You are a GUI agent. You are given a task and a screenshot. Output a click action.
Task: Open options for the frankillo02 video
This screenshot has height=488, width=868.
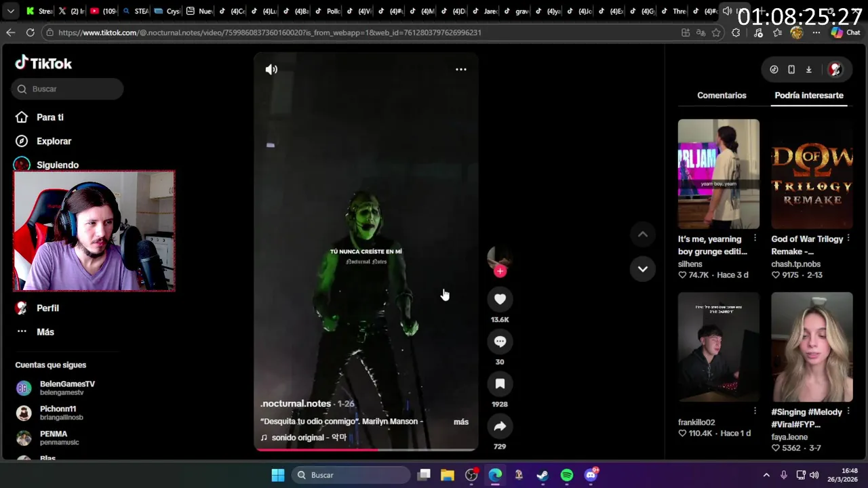(755, 411)
